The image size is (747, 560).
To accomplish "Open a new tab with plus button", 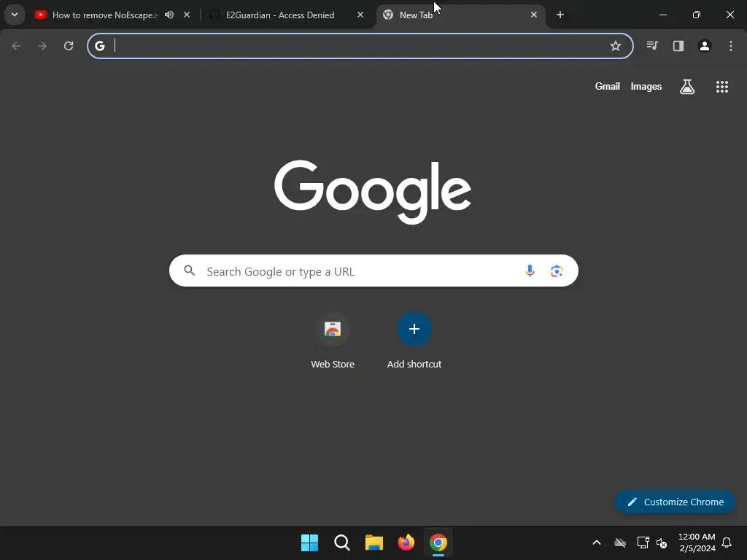I will pos(560,15).
